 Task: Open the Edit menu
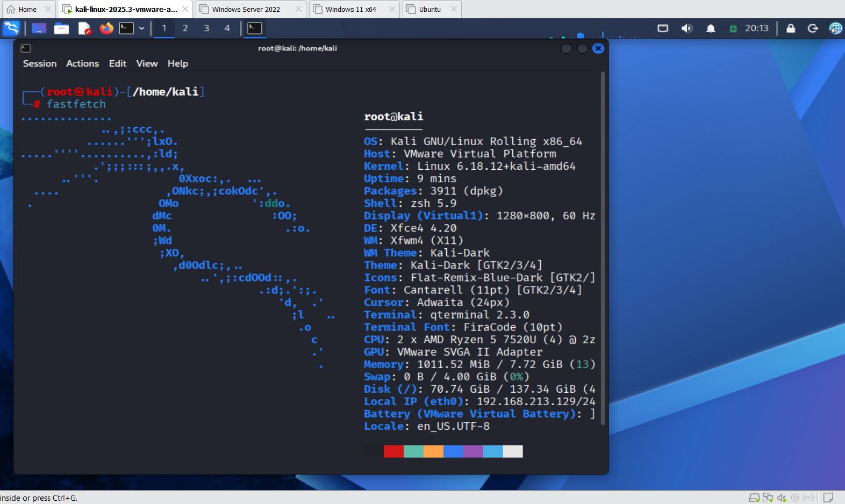coord(118,63)
